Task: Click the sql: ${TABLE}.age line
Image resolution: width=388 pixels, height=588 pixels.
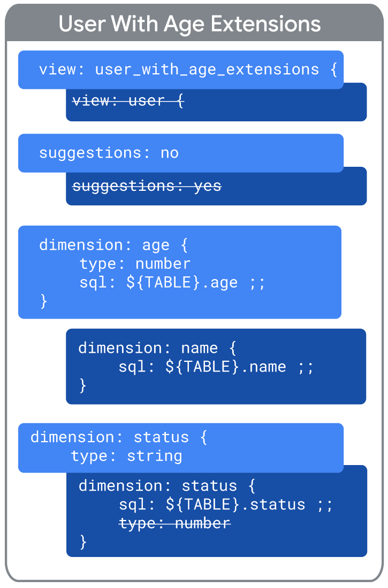Action: (172, 283)
